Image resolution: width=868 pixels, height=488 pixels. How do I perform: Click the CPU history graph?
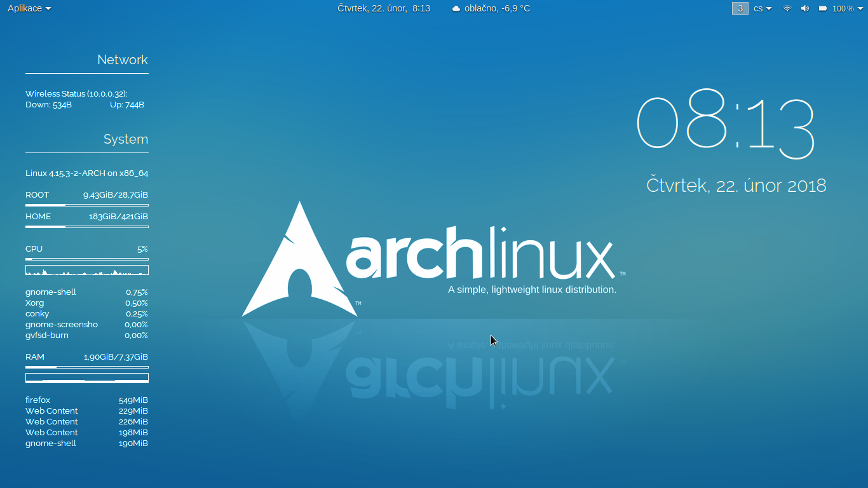pyautogui.click(x=87, y=271)
